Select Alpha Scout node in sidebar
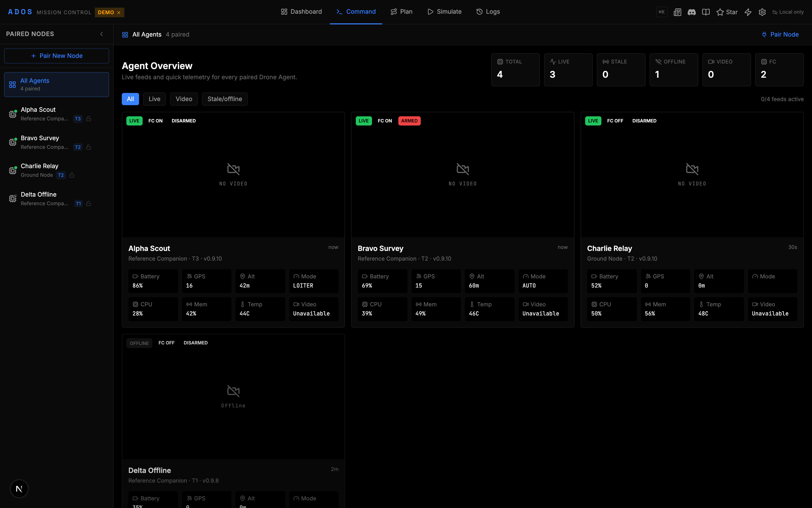The width and height of the screenshot is (812, 508). [x=56, y=114]
